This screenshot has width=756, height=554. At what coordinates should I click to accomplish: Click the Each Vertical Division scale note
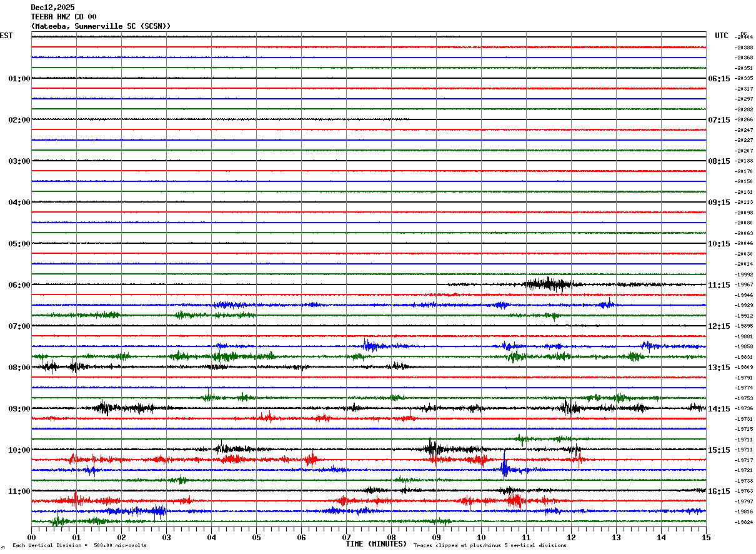pyautogui.click(x=80, y=546)
